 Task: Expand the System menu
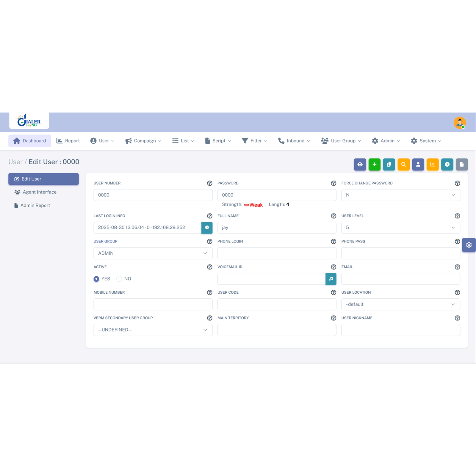click(426, 141)
